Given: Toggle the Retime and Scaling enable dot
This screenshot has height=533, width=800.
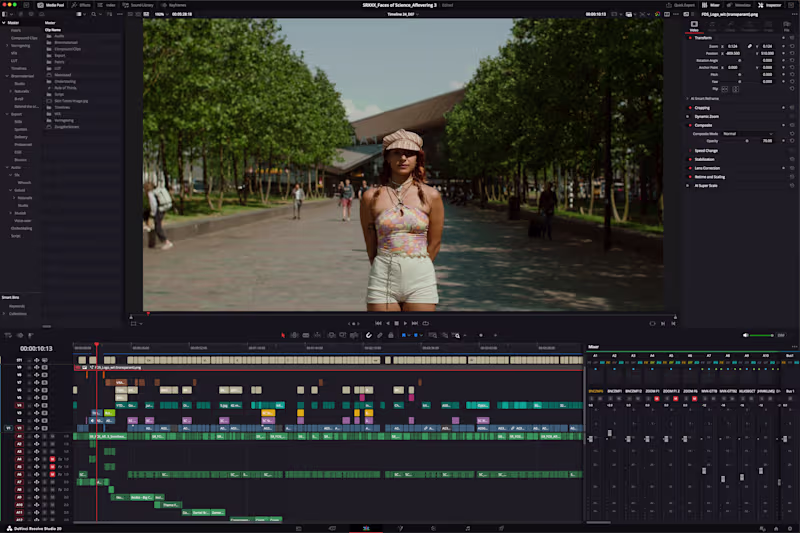Looking at the screenshot, I should pos(690,177).
